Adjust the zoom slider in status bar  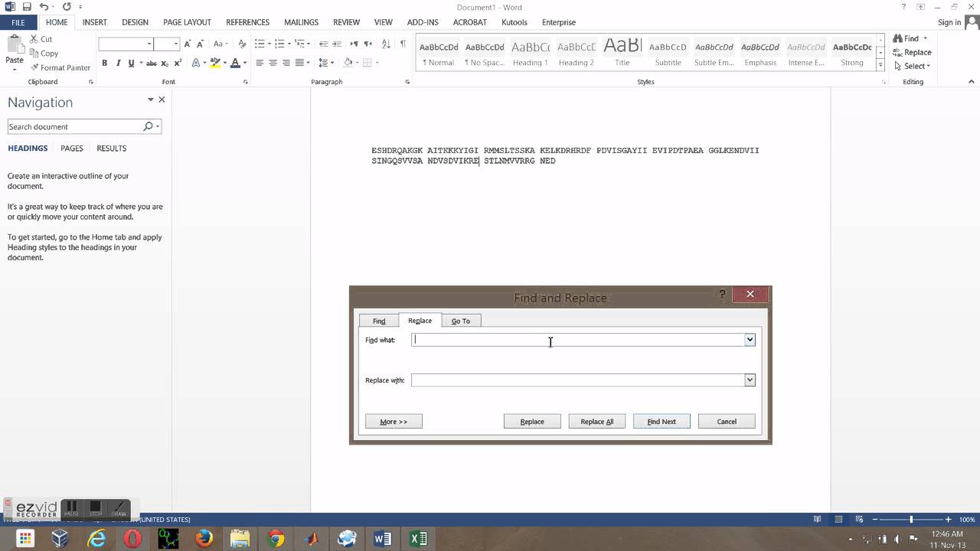click(x=911, y=520)
